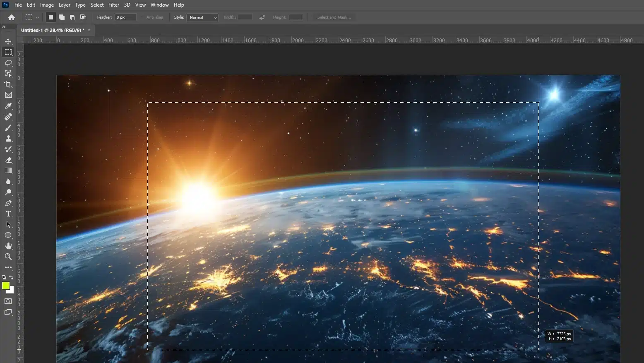The width and height of the screenshot is (644, 363).
Task: Select the Path Selection tool
Action: coord(8,224)
